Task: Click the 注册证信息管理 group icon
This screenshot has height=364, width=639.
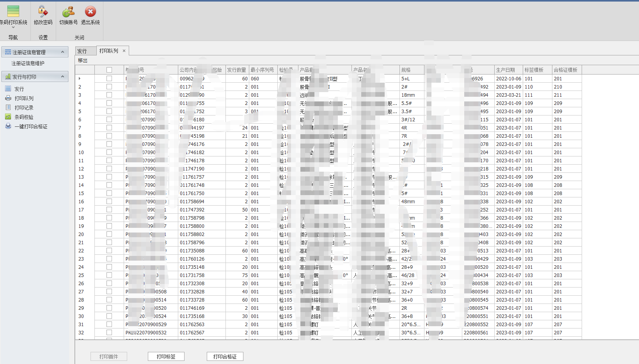Action: click(x=8, y=52)
